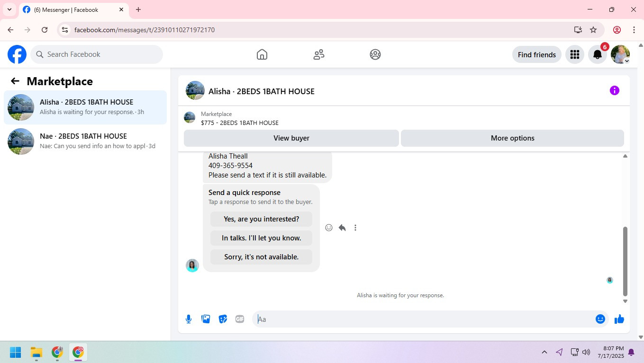Viewport: 644px width, 363px height.
Task: Open the taskbar volume control
Action: (586, 352)
